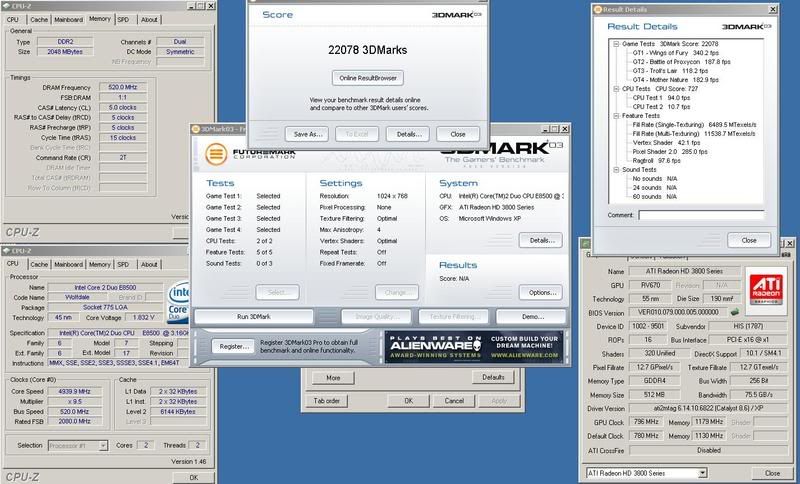Select the CPU Test 1 result row

pyautogui.click(x=661, y=97)
